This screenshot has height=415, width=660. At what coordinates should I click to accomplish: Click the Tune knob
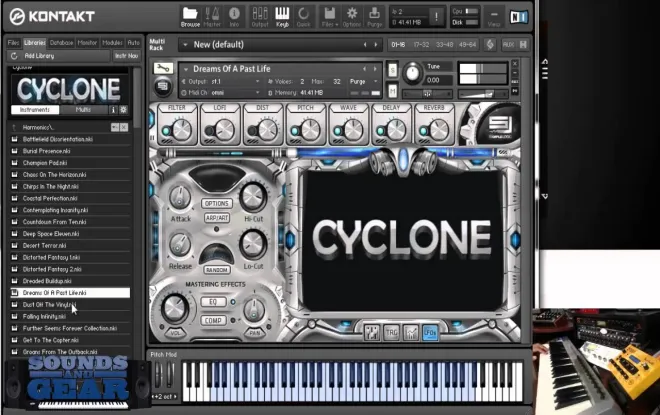coord(413,74)
